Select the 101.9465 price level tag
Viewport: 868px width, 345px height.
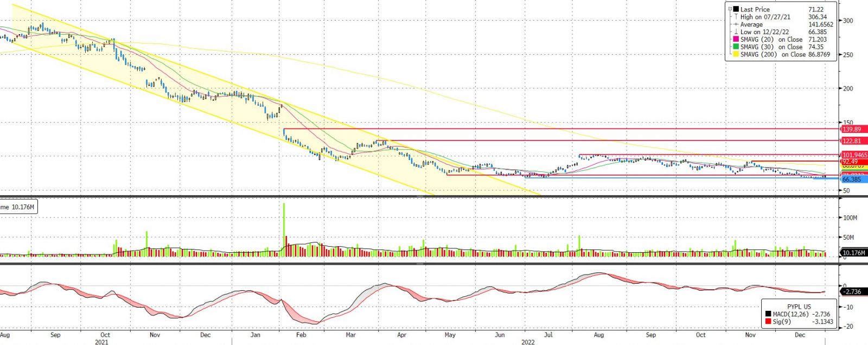[854, 155]
